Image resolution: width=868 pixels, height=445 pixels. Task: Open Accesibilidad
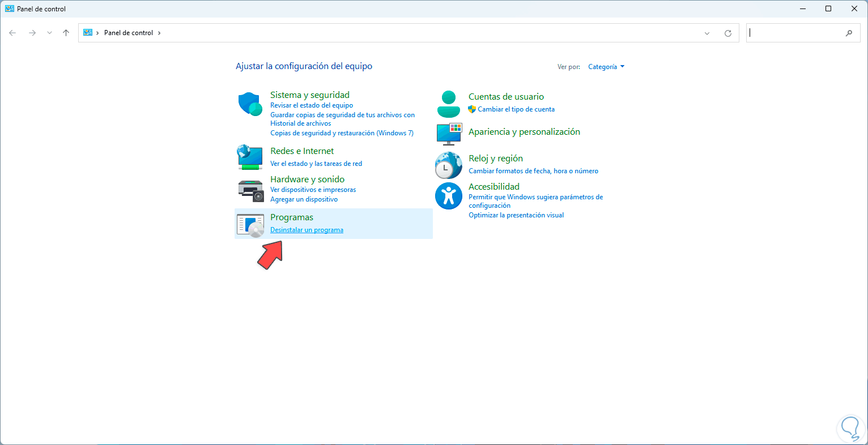coord(494,187)
